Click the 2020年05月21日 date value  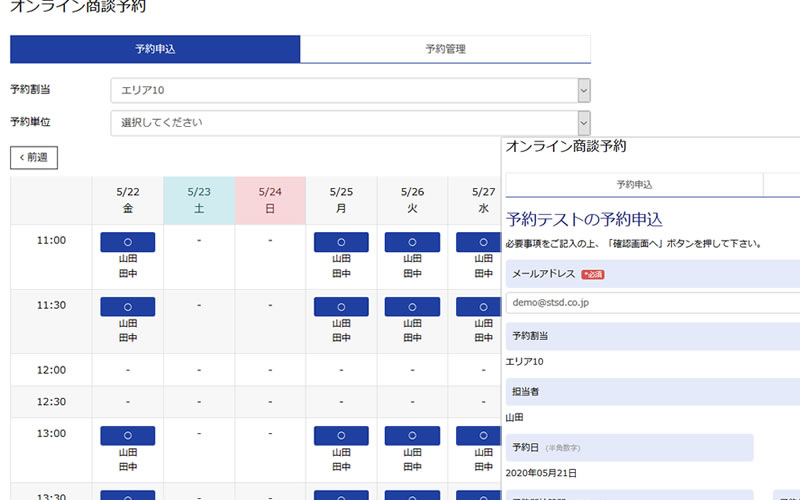(x=541, y=473)
